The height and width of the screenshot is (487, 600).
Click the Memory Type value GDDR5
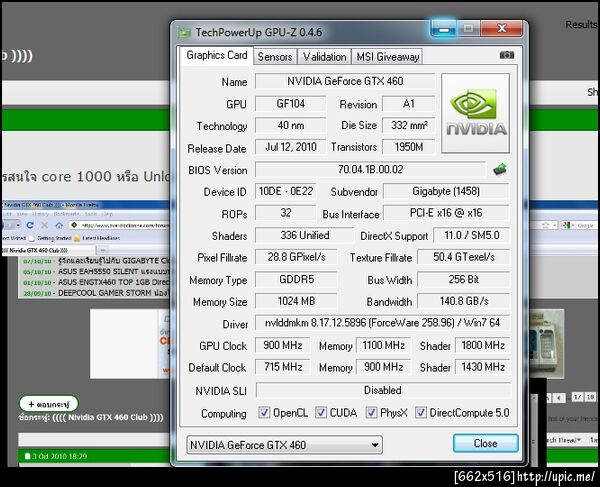(x=297, y=279)
